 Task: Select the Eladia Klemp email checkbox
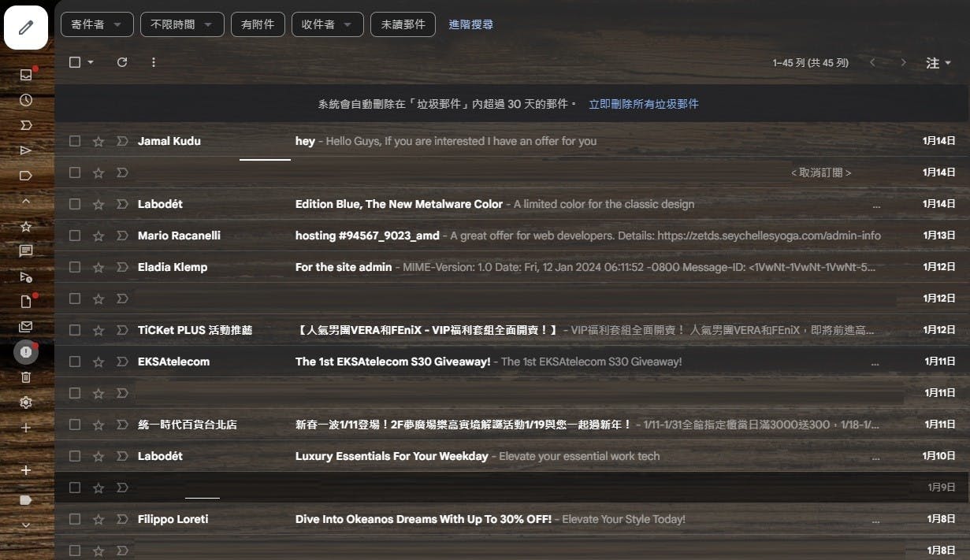(x=75, y=267)
